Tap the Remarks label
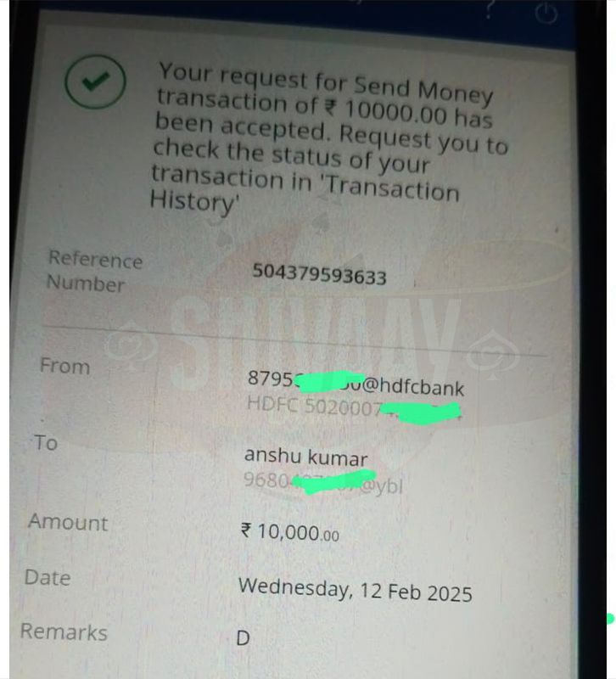This screenshot has width=616, height=679. [64, 631]
